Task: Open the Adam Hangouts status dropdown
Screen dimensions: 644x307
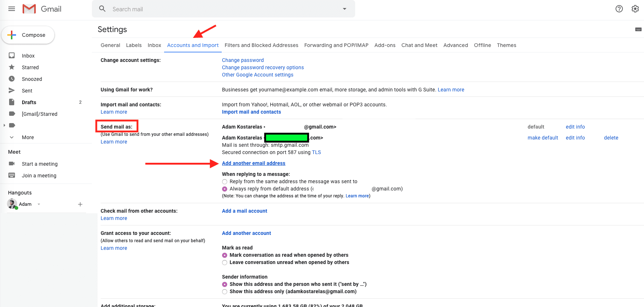Action: click(39, 204)
